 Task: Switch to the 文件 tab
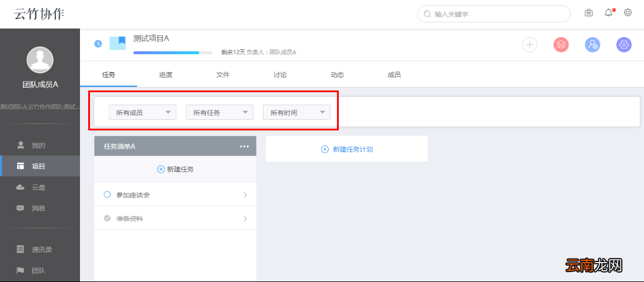pyautogui.click(x=223, y=75)
